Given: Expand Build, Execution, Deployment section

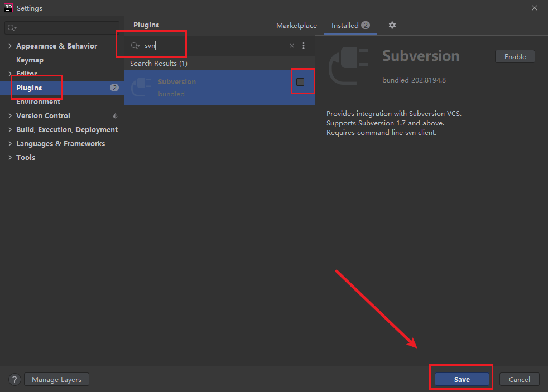Looking at the screenshot, I should [x=10, y=130].
